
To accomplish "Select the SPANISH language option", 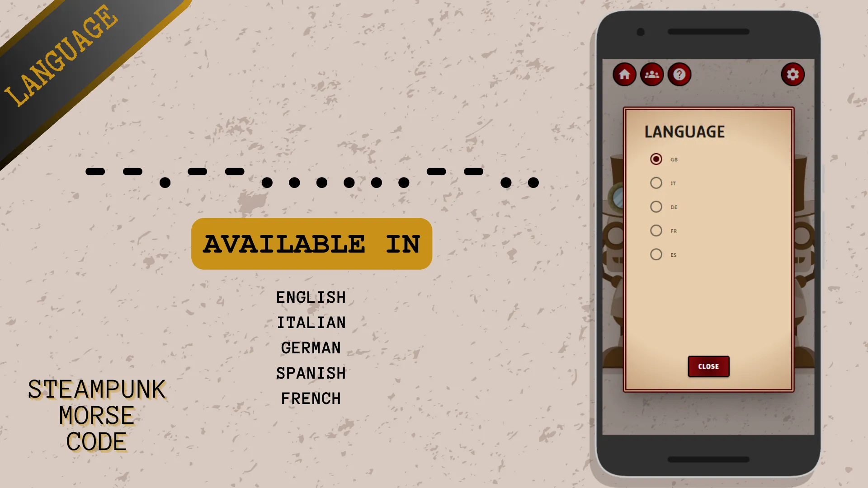I will click(x=656, y=254).
